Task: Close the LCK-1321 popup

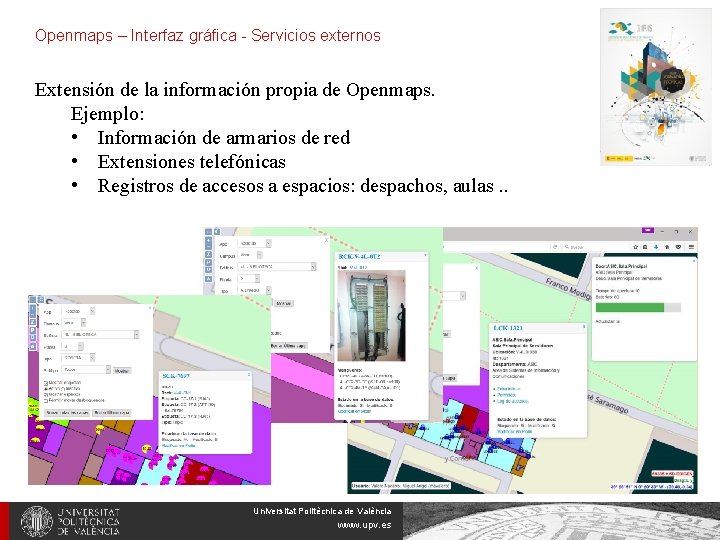Action: (584, 326)
